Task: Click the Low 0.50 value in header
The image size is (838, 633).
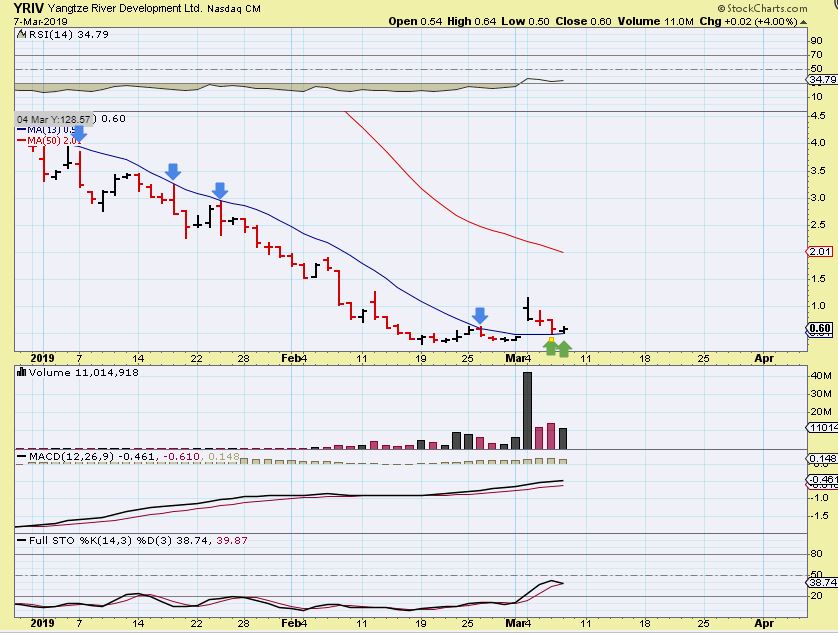Action: pos(525,21)
